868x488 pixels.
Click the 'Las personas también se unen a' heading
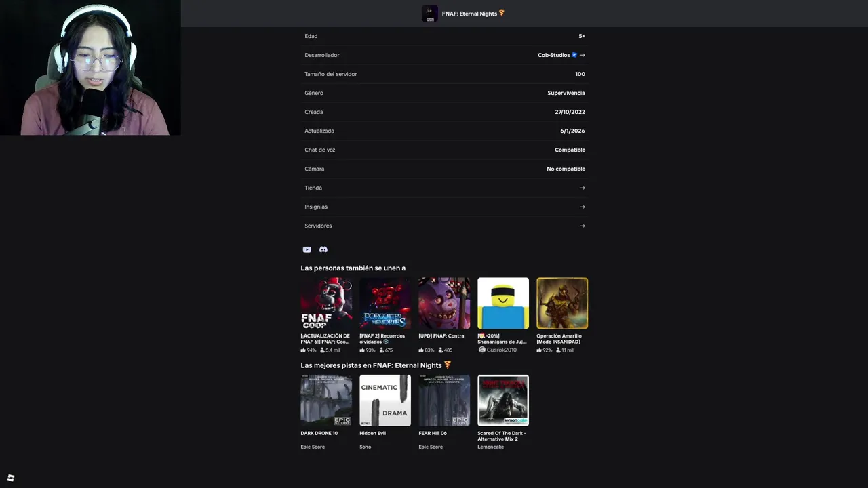click(353, 268)
